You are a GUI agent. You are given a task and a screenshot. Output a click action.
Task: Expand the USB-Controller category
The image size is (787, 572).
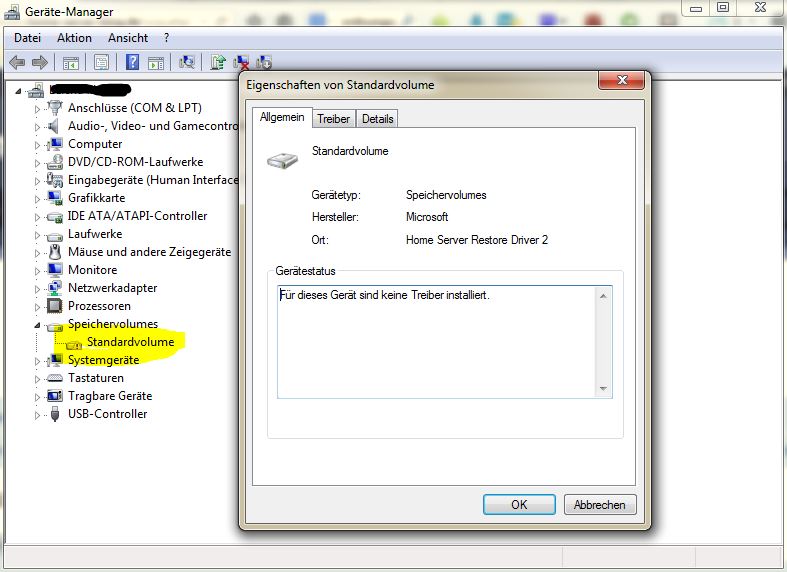coord(38,414)
